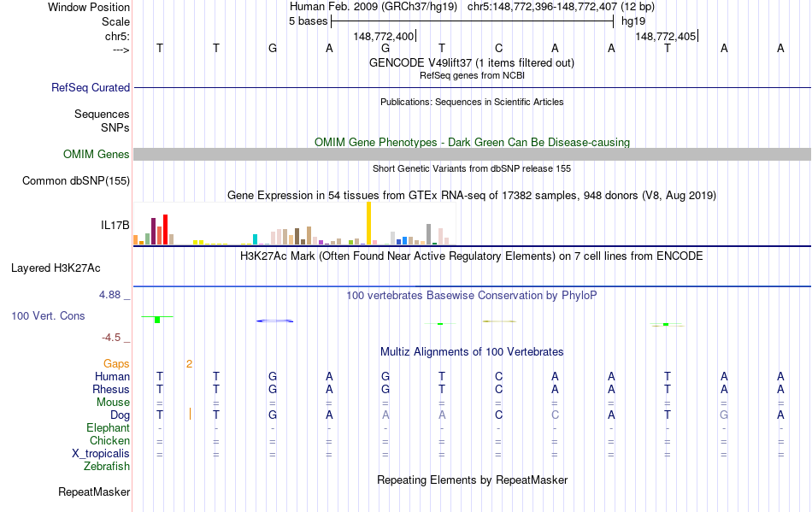Click the X_tropicalis species row label
The width and height of the screenshot is (812, 512).
pos(101,454)
